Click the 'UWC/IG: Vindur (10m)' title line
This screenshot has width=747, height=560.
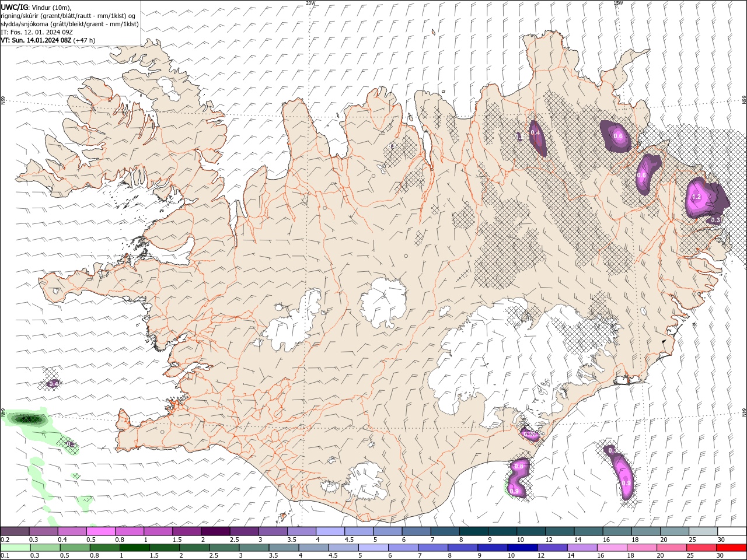36,7
